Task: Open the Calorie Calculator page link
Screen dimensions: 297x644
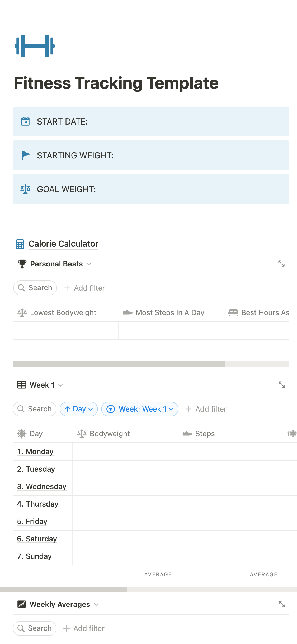Action: 63,244
